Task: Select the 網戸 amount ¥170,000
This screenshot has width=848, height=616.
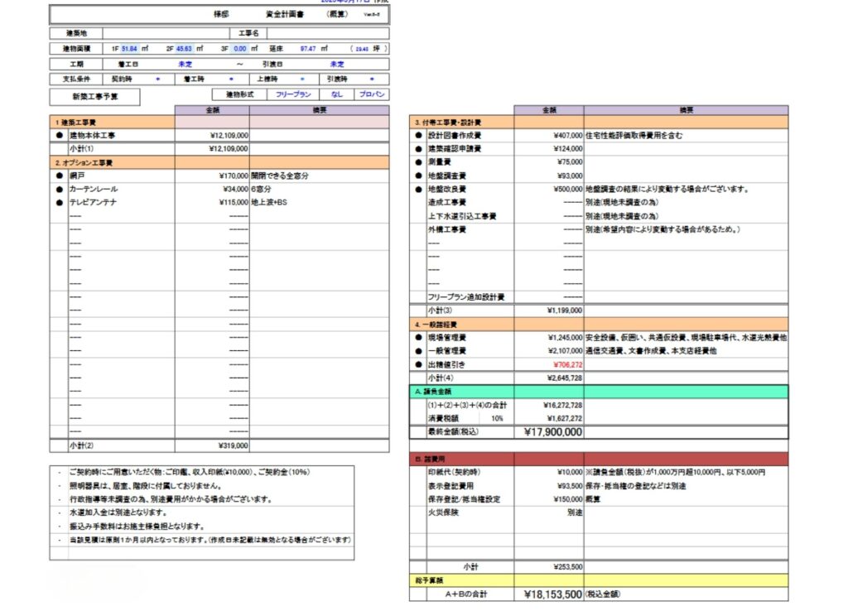Action: coord(234,176)
